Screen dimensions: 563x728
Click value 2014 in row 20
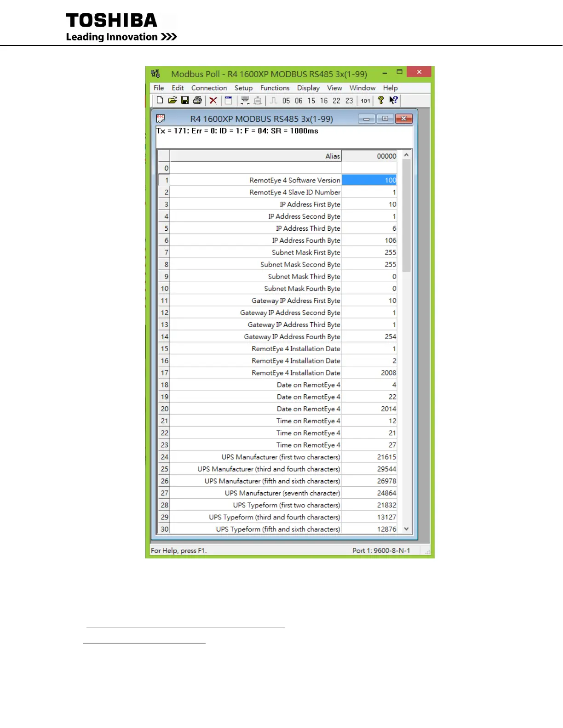click(369, 409)
